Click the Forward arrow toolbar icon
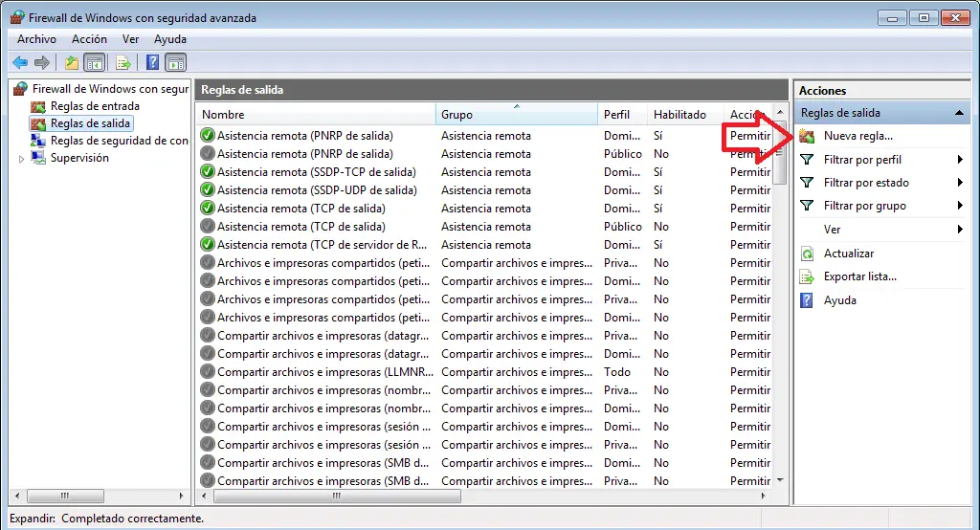980x530 pixels. pyautogui.click(x=42, y=62)
